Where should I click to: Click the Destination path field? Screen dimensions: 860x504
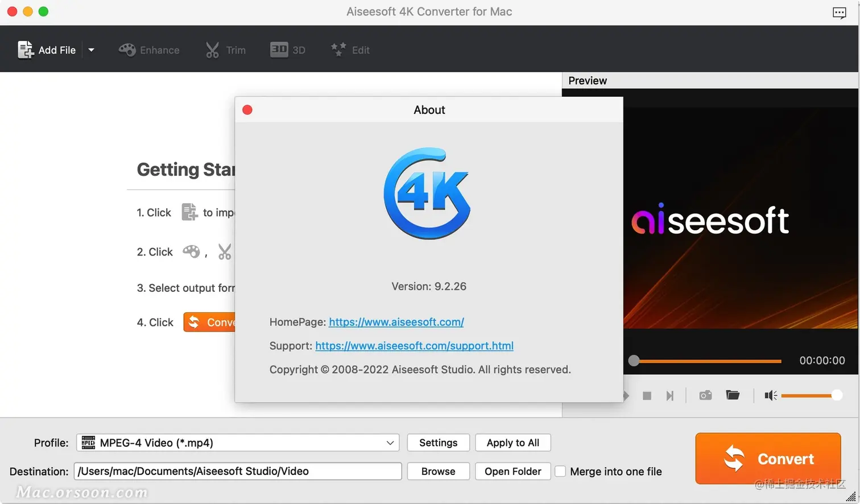pos(238,471)
